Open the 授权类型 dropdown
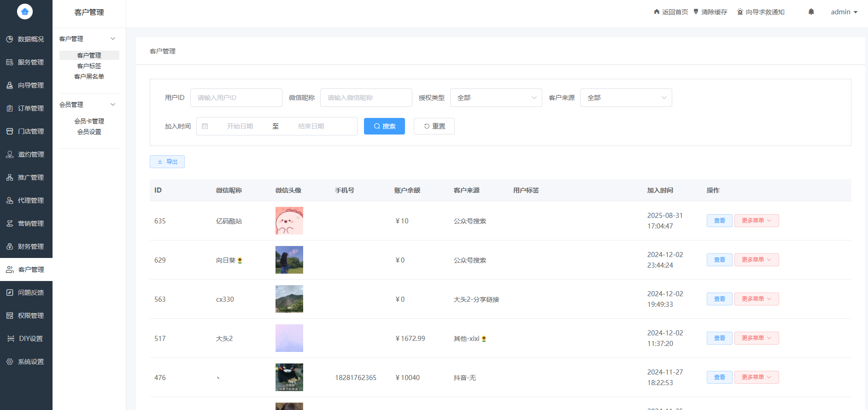 pos(496,98)
